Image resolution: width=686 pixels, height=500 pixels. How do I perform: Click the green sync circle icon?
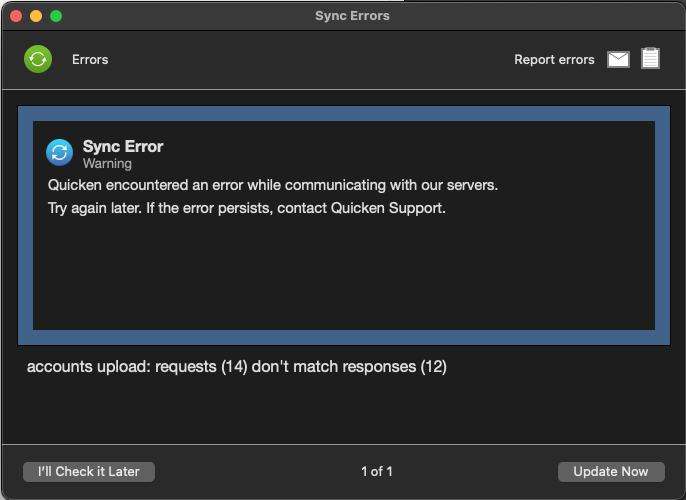(x=38, y=59)
